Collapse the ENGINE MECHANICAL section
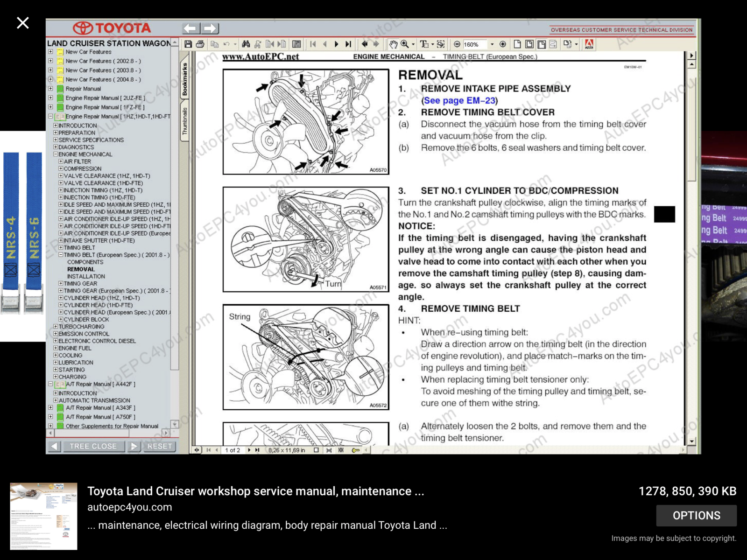Image resolution: width=747 pixels, height=560 pixels. (56, 154)
